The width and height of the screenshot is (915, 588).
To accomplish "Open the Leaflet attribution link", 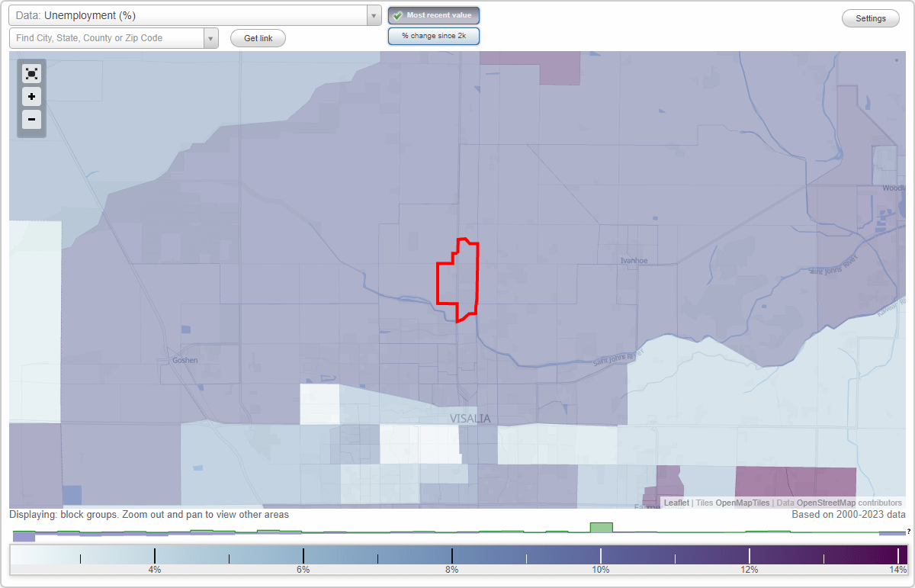I will point(676,503).
